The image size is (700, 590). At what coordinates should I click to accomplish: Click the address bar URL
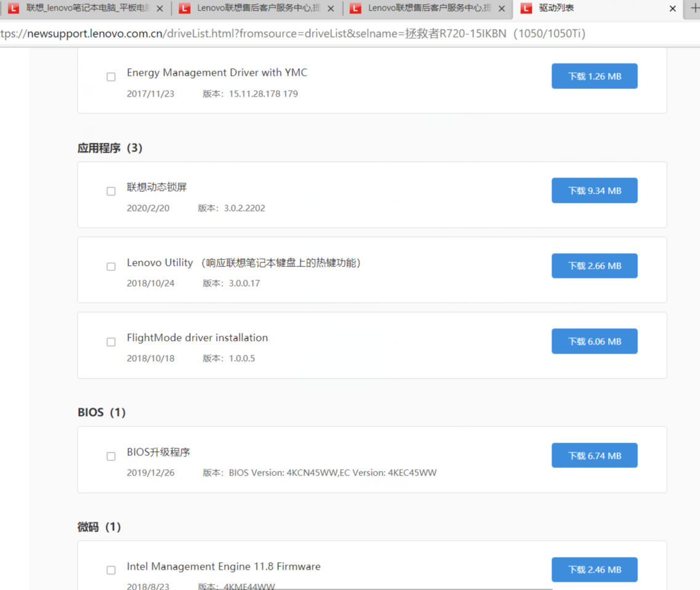click(x=293, y=33)
